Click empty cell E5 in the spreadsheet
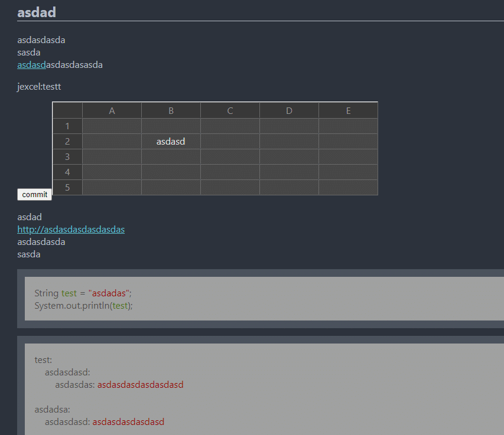Image resolution: width=504 pixels, height=435 pixels. 349,188
